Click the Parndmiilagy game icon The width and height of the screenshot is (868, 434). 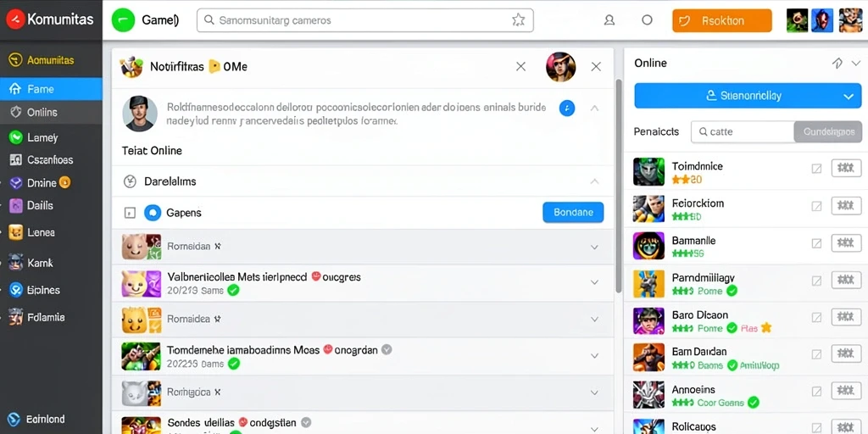click(648, 283)
